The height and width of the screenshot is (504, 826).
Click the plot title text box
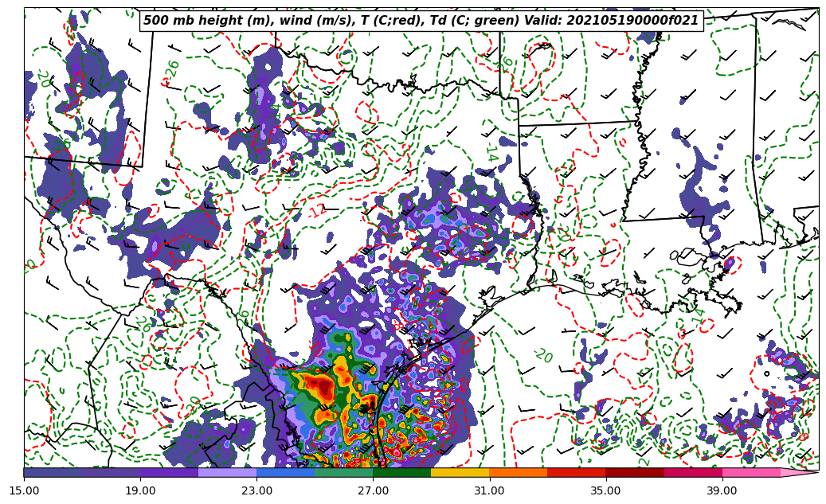tap(421, 21)
